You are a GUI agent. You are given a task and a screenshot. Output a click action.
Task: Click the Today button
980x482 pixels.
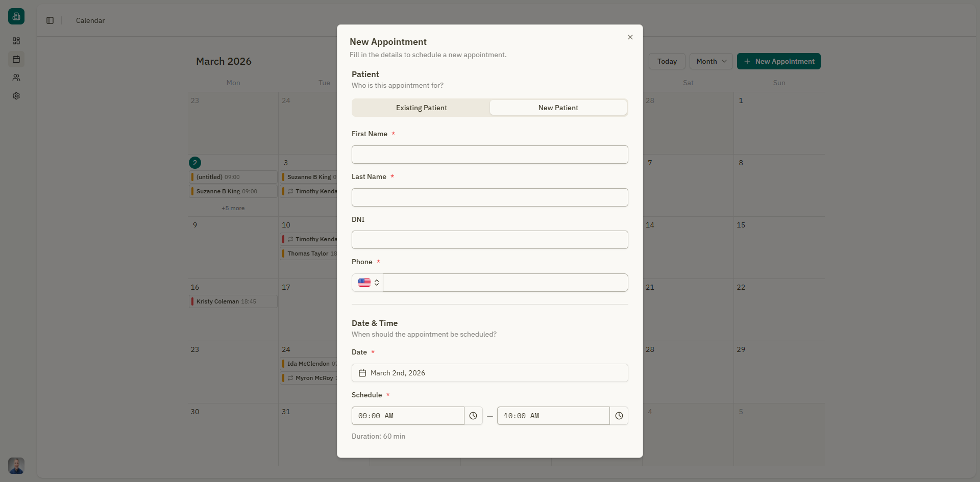point(667,61)
